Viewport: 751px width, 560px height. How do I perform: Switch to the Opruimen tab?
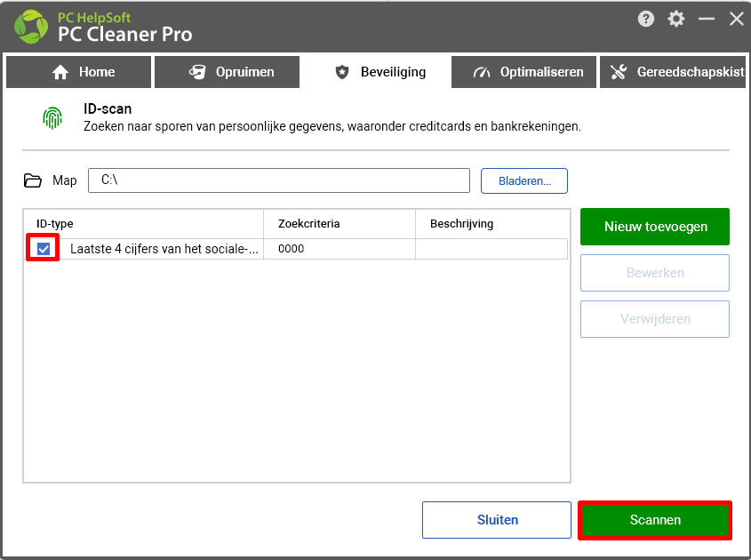point(227,72)
